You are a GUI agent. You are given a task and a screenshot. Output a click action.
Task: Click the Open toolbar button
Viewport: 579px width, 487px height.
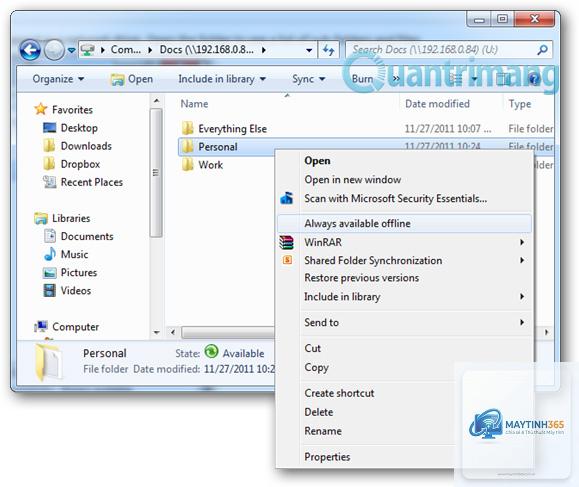(132, 79)
